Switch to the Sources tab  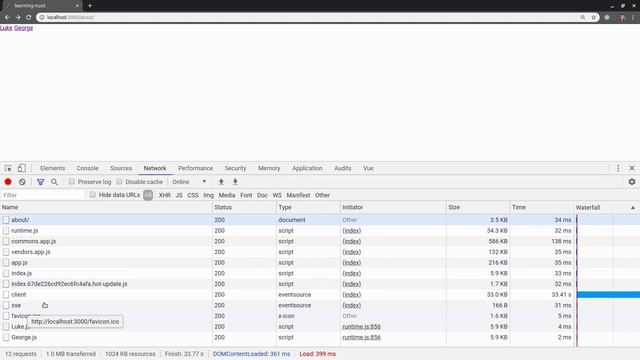(121, 168)
